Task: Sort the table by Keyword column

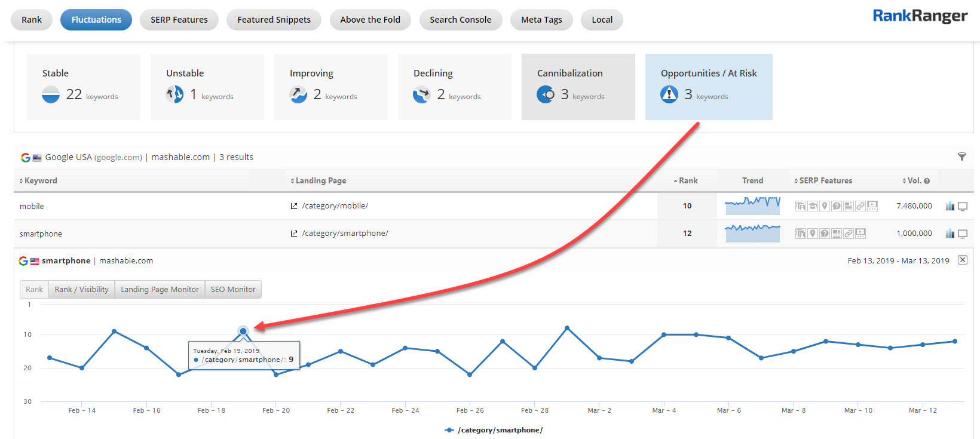Action: [40, 180]
